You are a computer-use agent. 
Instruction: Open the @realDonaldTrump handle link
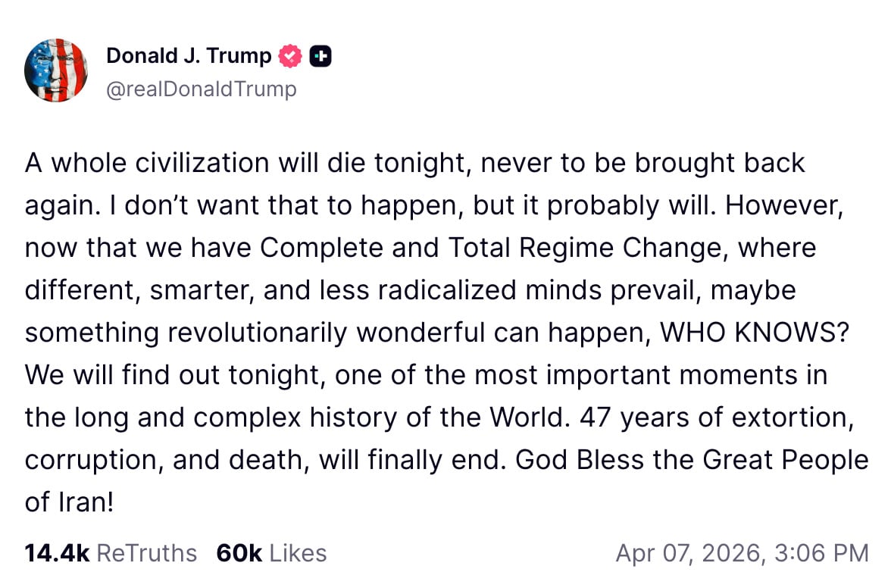tap(202, 89)
